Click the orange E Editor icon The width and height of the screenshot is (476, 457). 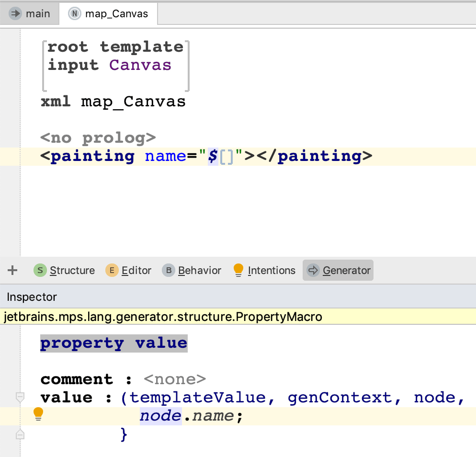(x=112, y=271)
